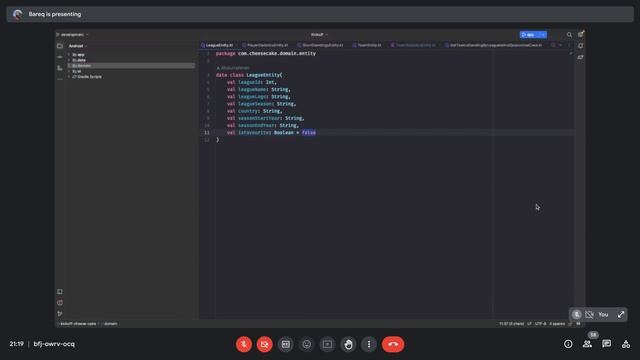Switch to GetTeamsStanding use case tab

point(493,45)
